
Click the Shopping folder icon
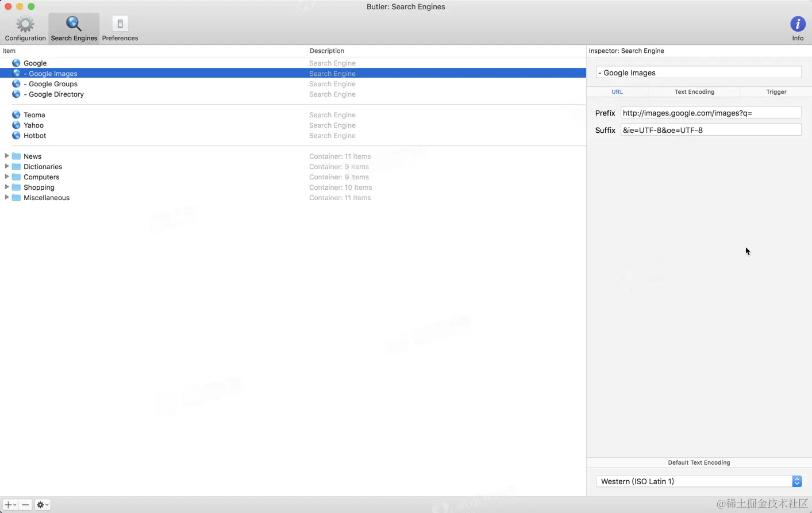(x=17, y=187)
